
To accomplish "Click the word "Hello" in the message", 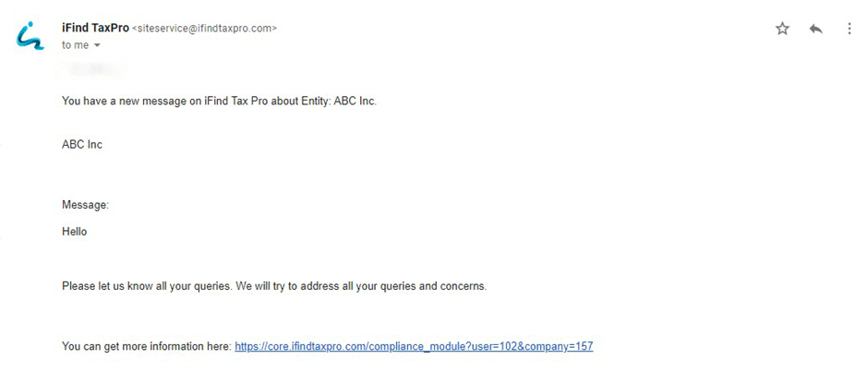I will pos(74,232).
